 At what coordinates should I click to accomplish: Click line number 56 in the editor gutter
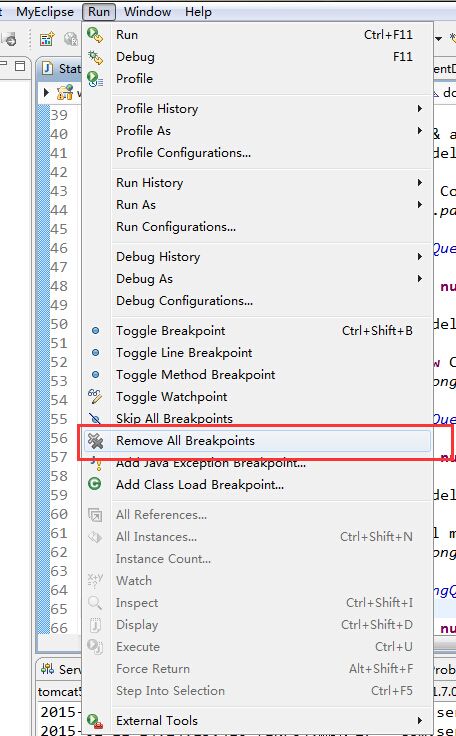59,438
